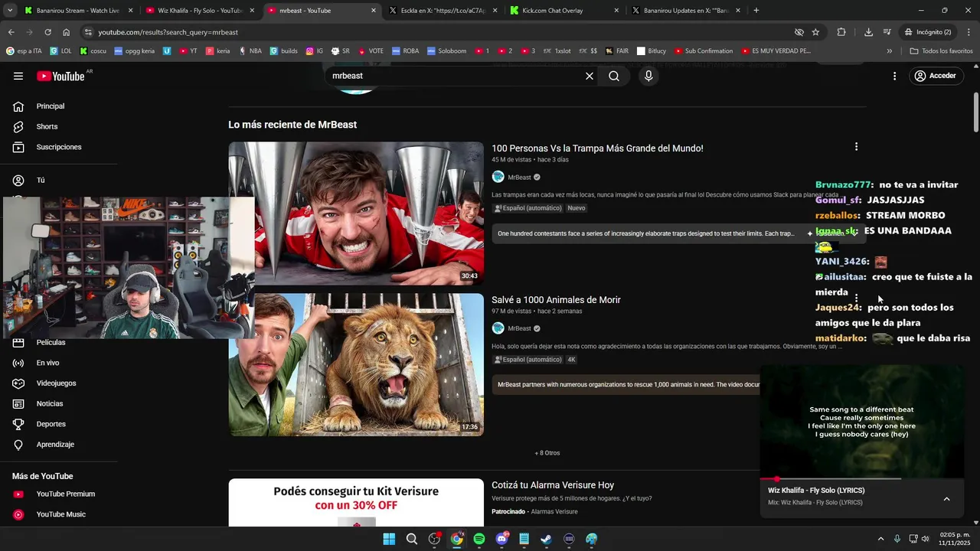980x551 pixels.
Task: Open the Sub Confirmation bookmark
Action: (704, 51)
